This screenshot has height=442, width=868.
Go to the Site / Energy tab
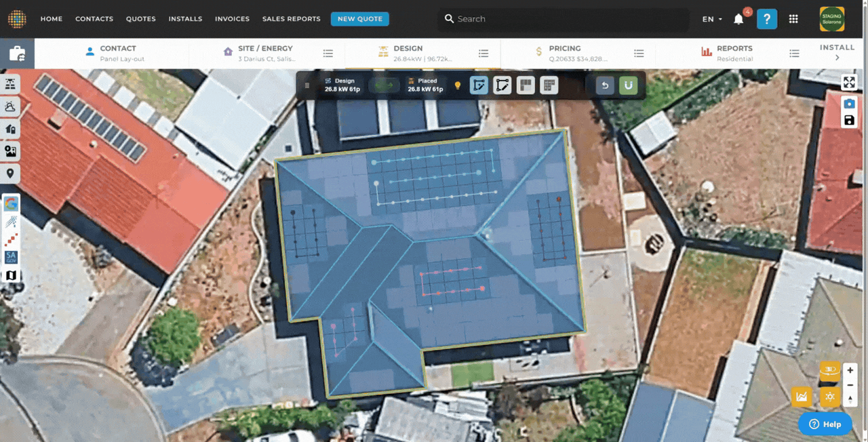click(265, 53)
